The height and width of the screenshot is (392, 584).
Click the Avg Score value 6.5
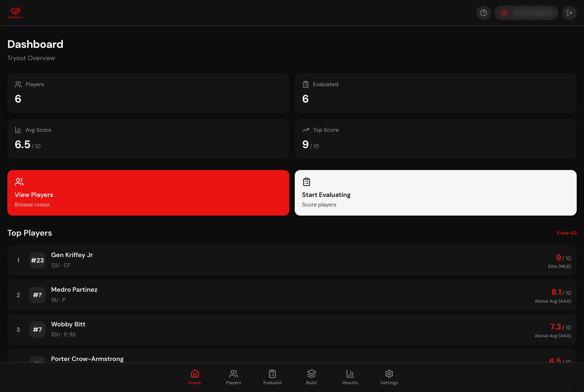click(23, 144)
